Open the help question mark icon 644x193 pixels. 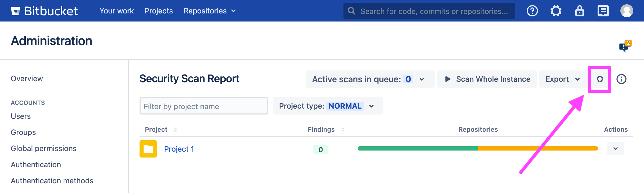532,11
